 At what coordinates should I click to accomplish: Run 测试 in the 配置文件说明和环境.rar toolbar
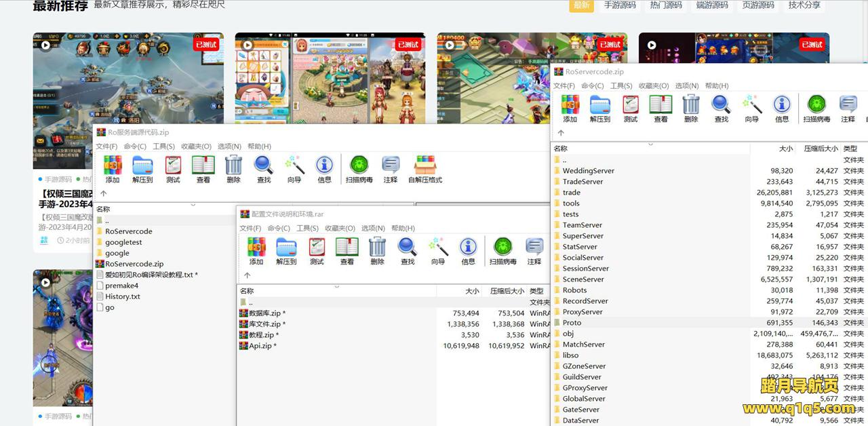point(317,250)
